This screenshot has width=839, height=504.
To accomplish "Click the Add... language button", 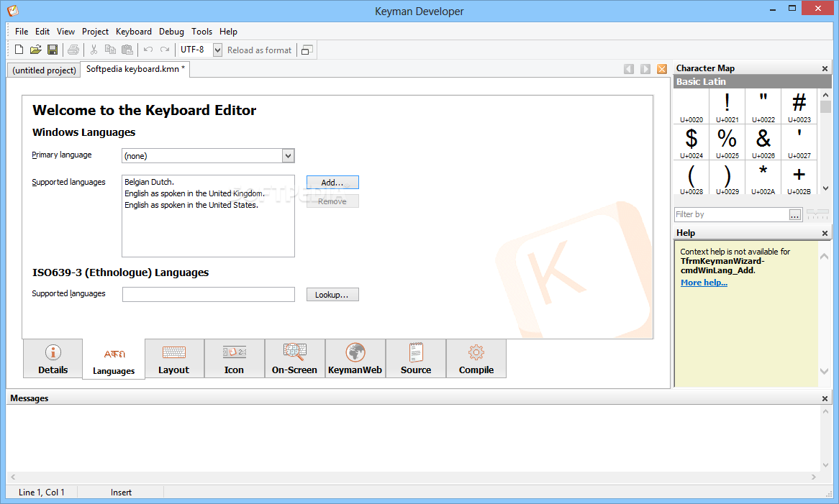I will (332, 182).
